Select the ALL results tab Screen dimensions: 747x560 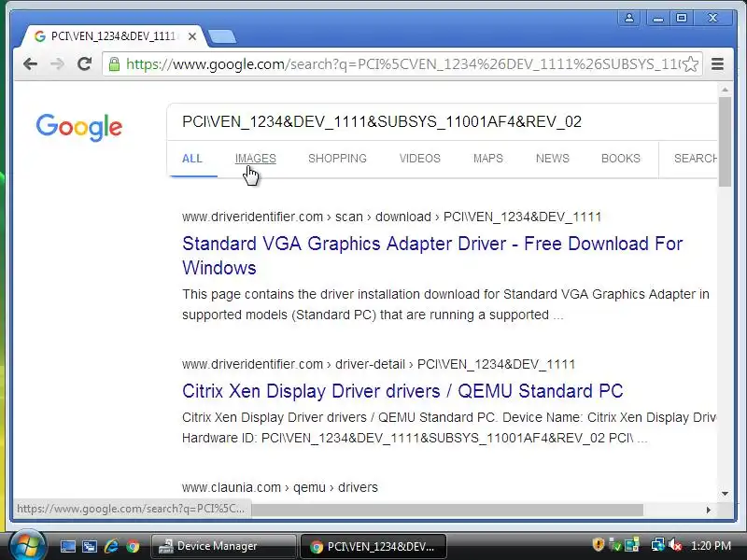tap(192, 159)
